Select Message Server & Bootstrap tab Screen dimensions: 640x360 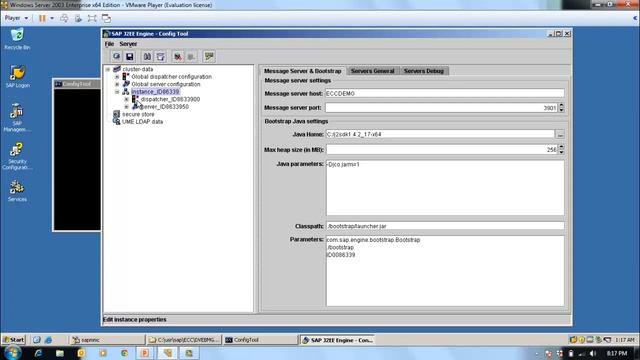302,71
